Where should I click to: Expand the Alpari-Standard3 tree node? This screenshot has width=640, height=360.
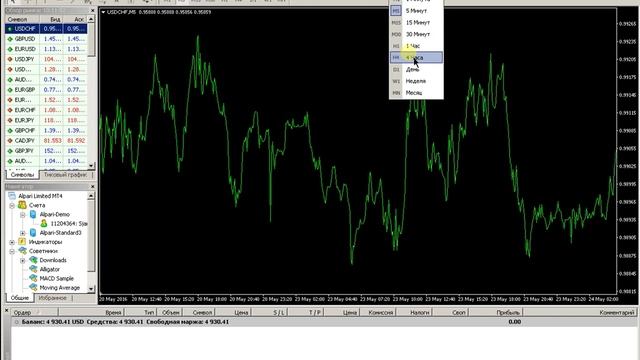22,233
